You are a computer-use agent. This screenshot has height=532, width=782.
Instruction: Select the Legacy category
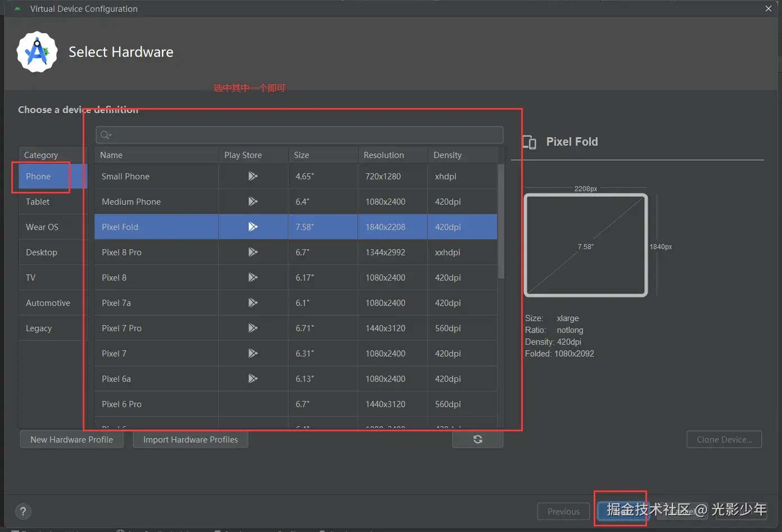pyautogui.click(x=53, y=328)
